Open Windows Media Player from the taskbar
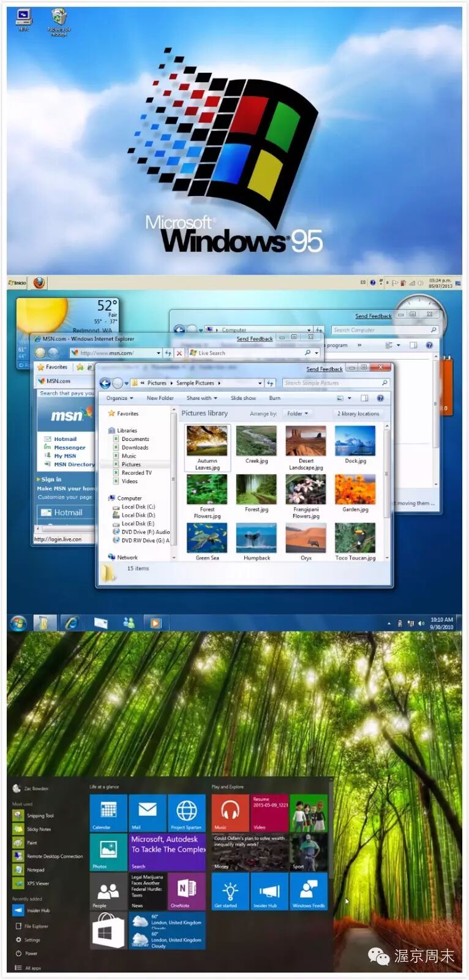This screenshot has height=980, width=469. pos(156,623)
